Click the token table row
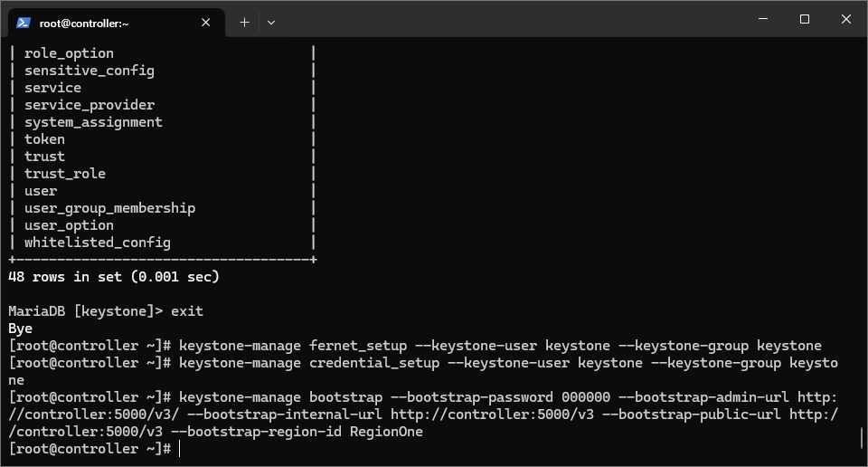This screenshot has height=467, width=868. pyautogui.click(x=162, y=139)
